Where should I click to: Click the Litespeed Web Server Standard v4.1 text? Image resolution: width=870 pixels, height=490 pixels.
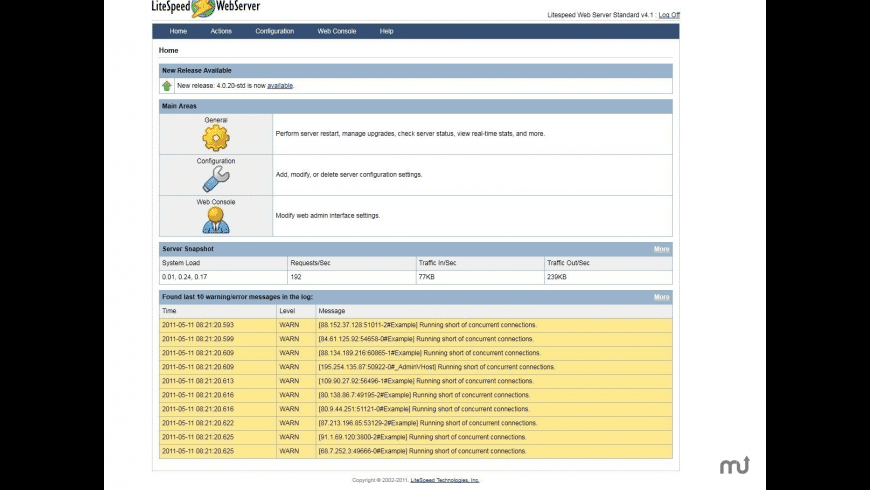tap(600, 15)
